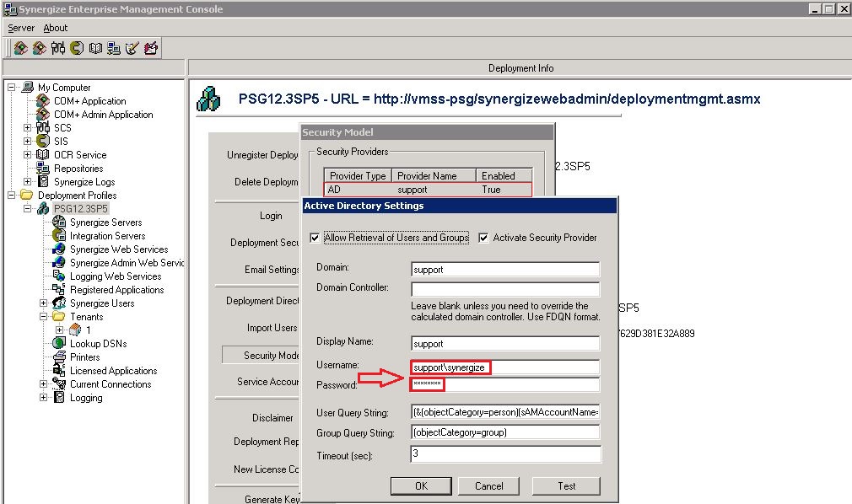Select the Registered Applications icon
Screen dimensions: 852x504
tap(59, 289)
